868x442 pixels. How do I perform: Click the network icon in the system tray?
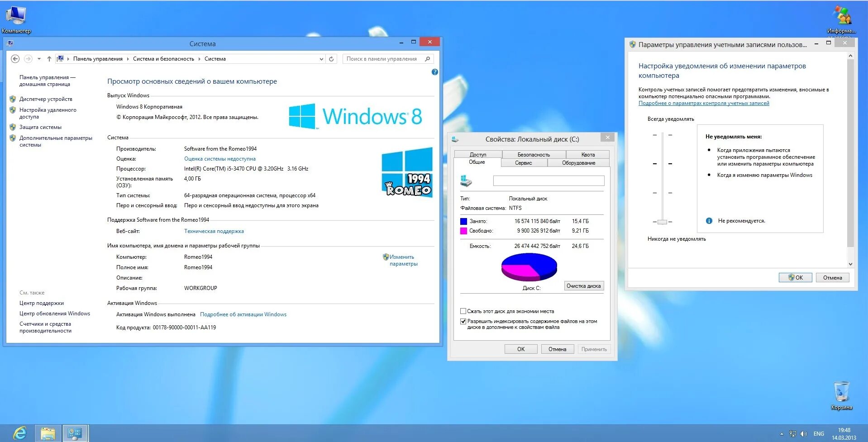click(793, 433)
